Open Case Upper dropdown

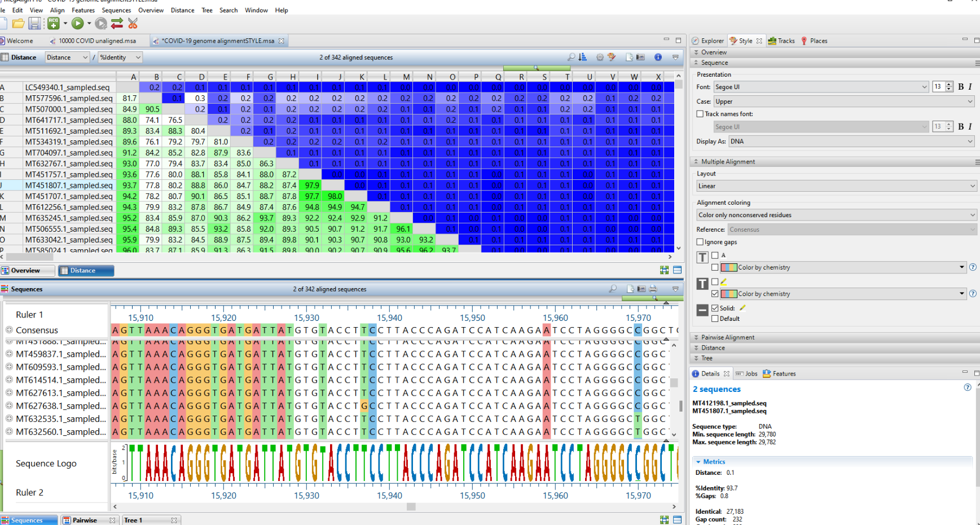[x=843, y=102]
